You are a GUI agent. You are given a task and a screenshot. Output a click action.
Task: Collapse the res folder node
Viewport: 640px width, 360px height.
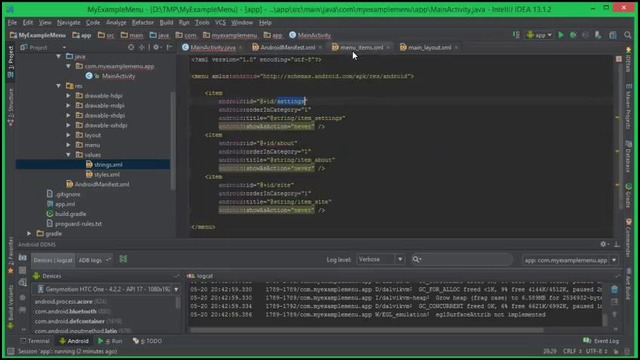pos(59,86)
